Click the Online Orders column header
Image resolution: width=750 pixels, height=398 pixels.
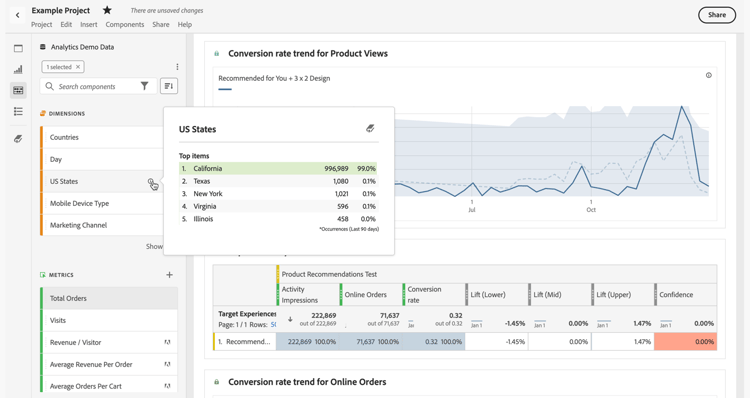[x=371, y=295]
